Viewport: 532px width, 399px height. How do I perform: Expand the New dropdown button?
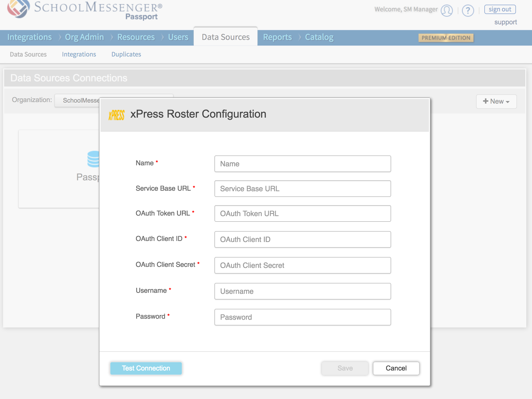tap(496, 101)
